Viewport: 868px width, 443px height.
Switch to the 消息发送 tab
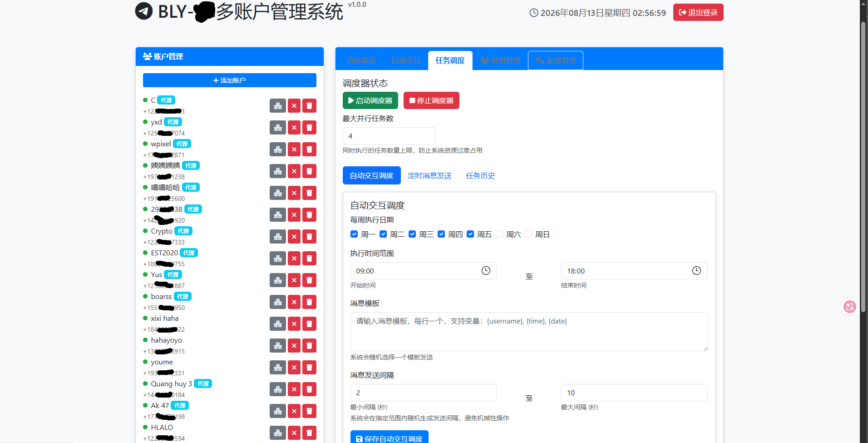[361, 60]
